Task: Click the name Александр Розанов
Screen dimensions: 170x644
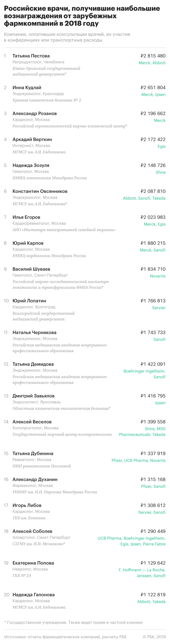Action: [x=35, y=114]
